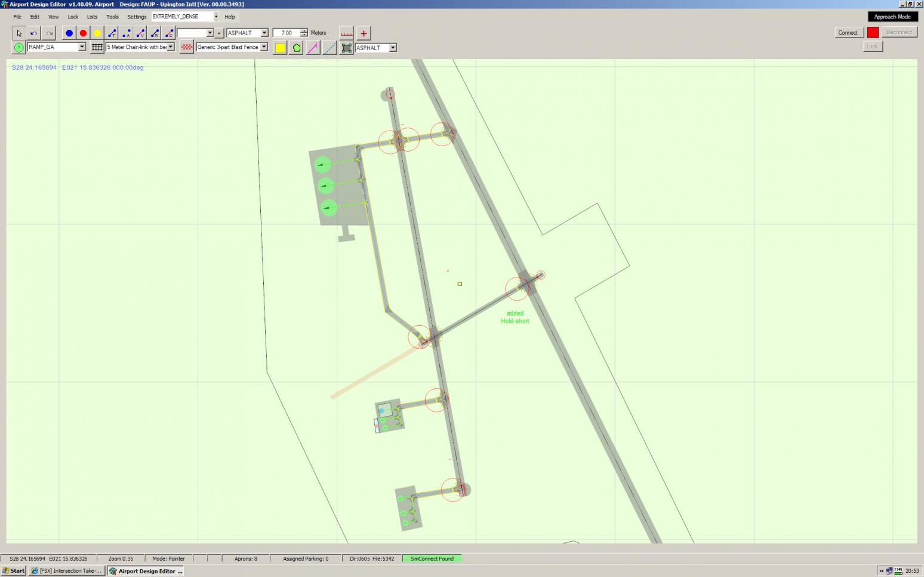Open the Tools menu
Viewport: 924px width, 577px height.
pos(112,17)
